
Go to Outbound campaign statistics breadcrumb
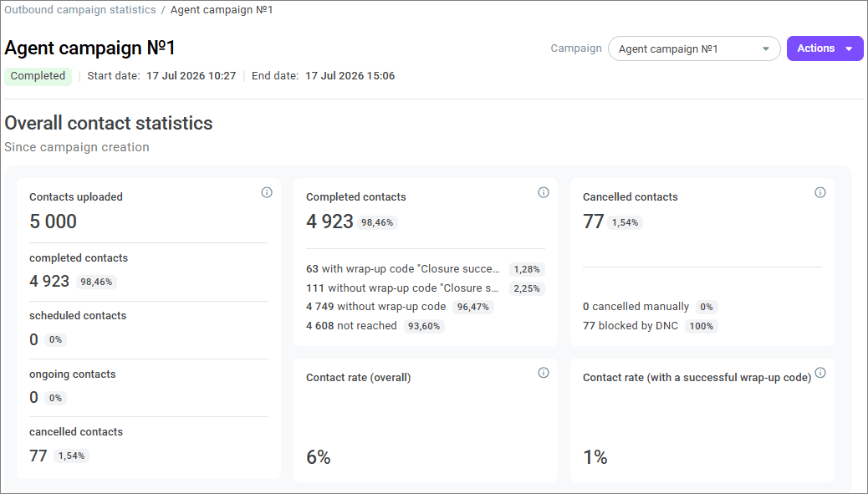(x=80, y=10)
